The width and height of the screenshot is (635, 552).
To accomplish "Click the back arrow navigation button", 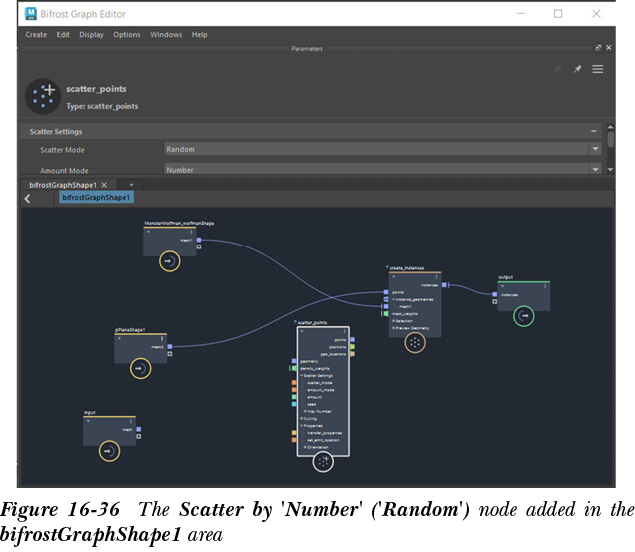I will tap(27, 199).
